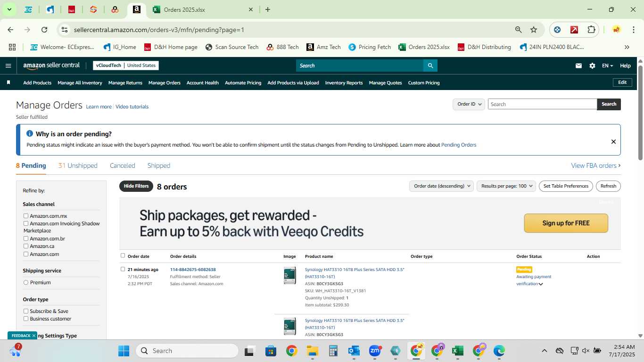Switch to the 31 Unshipped tab
644x362 pixels.
(78, 165)
